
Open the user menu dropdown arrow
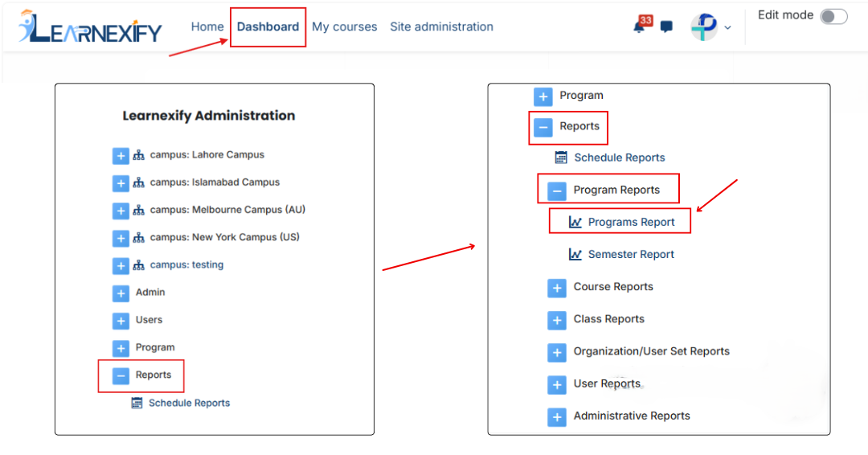coord(727,27)
